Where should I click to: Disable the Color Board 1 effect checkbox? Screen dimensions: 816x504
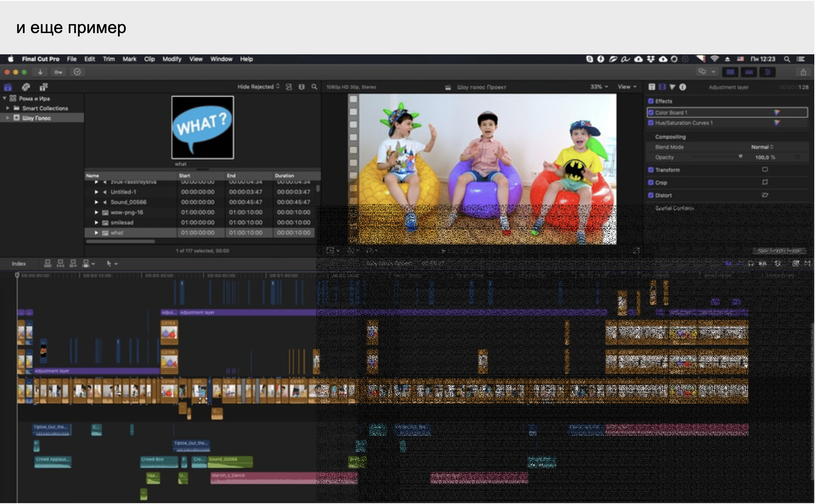(x=651, y=113)
